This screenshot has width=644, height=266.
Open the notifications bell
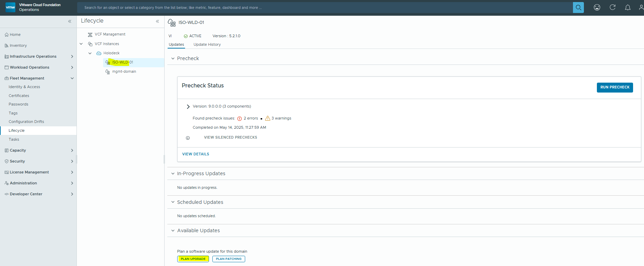[x=627, y=8]
